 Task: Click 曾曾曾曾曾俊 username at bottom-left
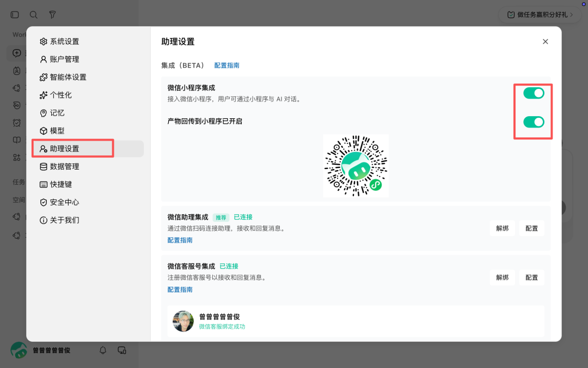51,351
